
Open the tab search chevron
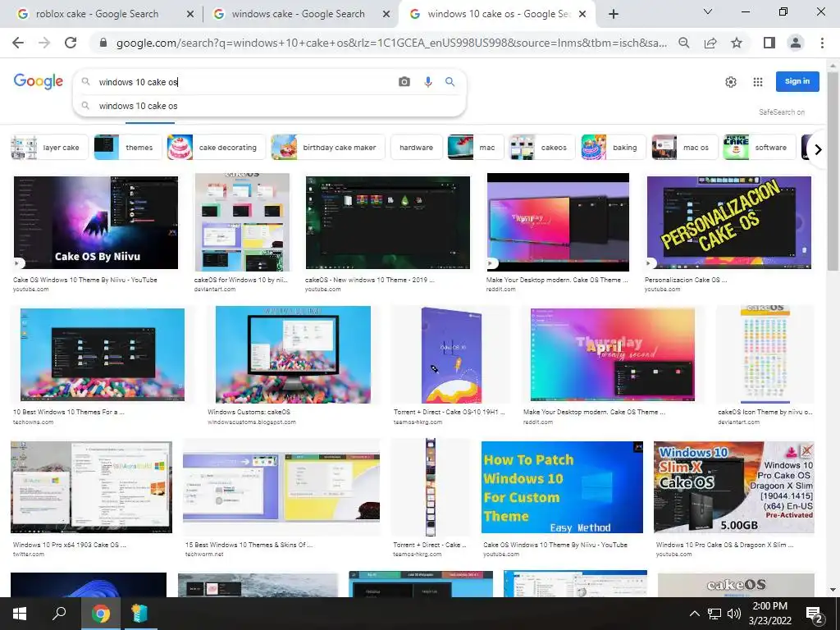point(708,11)
